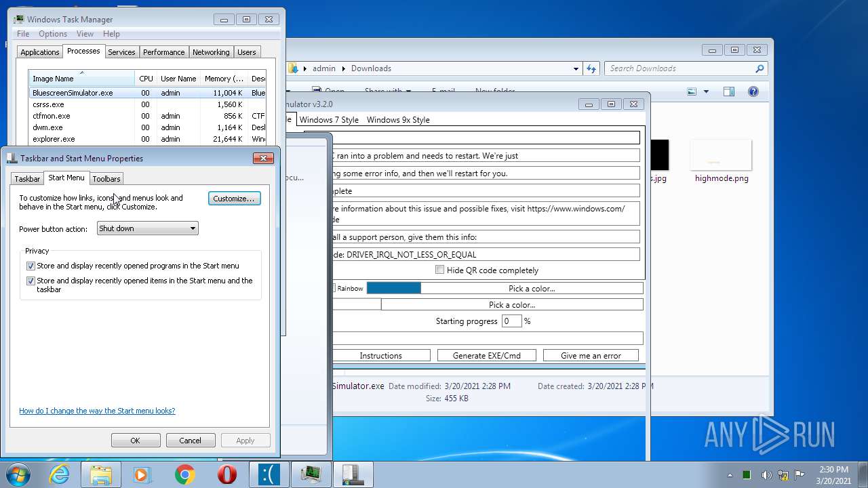Click the Search Downloads field
868x488 pixels.
[x=679, y=68]
